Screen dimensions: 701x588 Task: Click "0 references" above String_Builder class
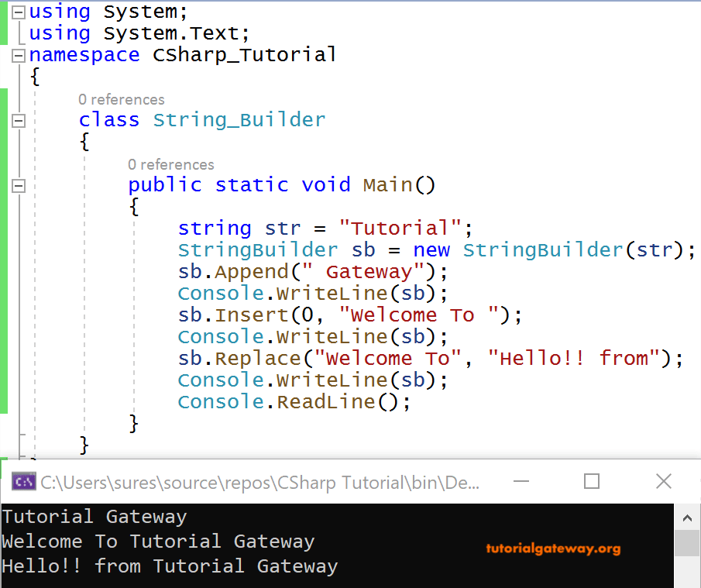(x=121, y=99)
